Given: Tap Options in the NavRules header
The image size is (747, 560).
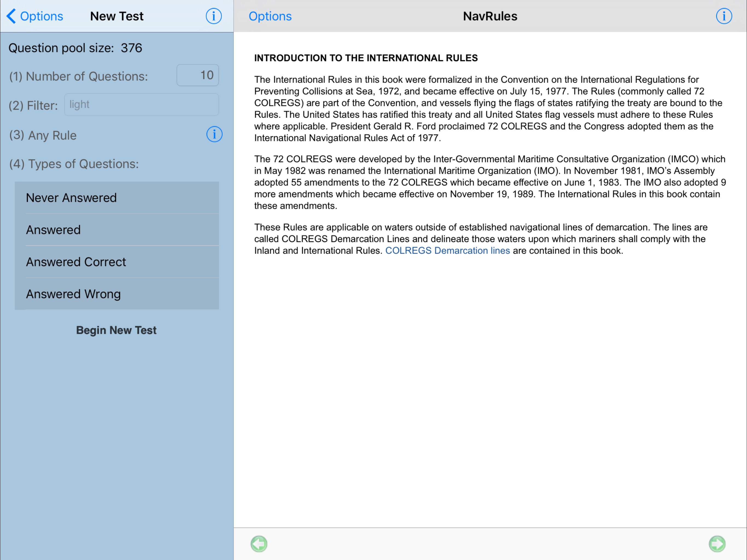Looking at the screenshot, I should click(x=270, y=16).
